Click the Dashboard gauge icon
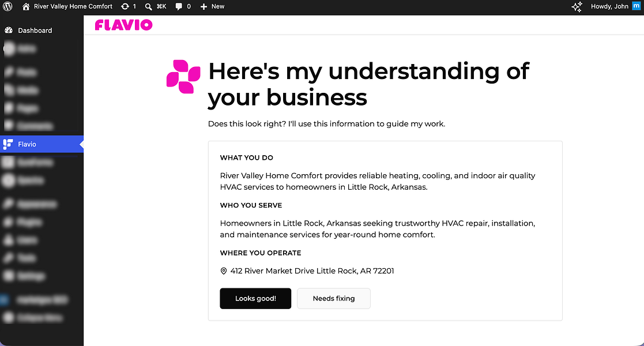The image size is (644, 346). coord(9,31)
